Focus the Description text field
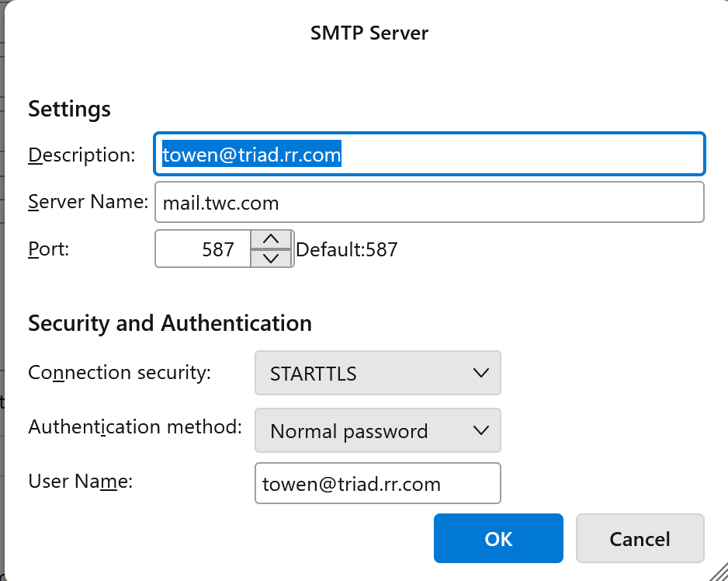The image size is (728, 581). (429, 155)
